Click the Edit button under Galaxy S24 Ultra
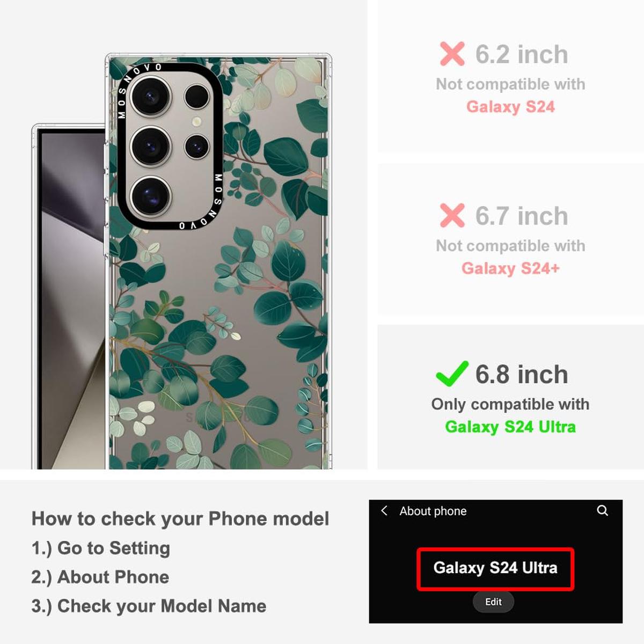The image size is (644, 644). 493,602
